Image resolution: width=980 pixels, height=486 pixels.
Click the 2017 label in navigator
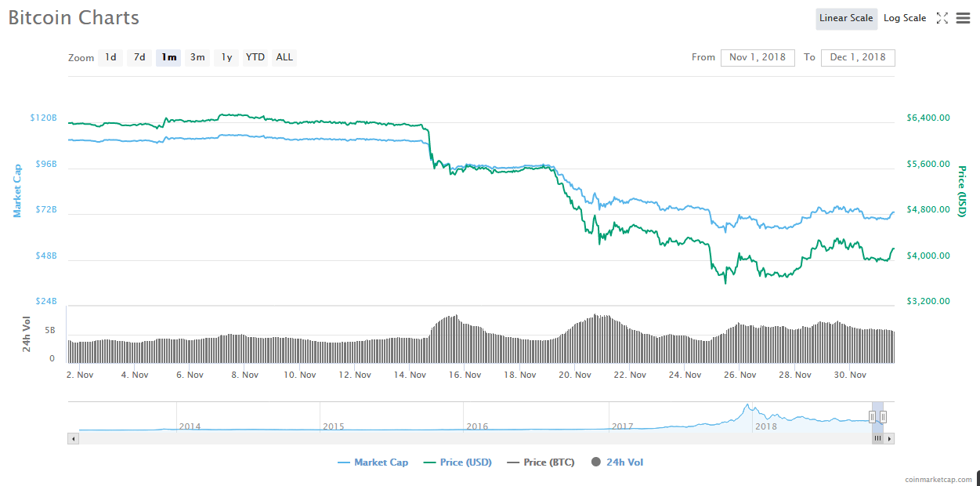pyautogui.click(x=622, y=426)
